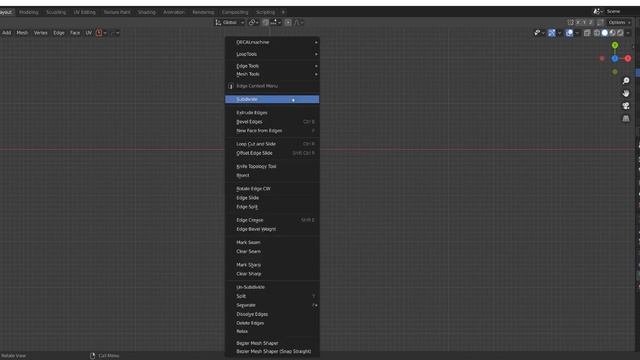
Task: Toggle camera view icon
Action: point(626,106)
